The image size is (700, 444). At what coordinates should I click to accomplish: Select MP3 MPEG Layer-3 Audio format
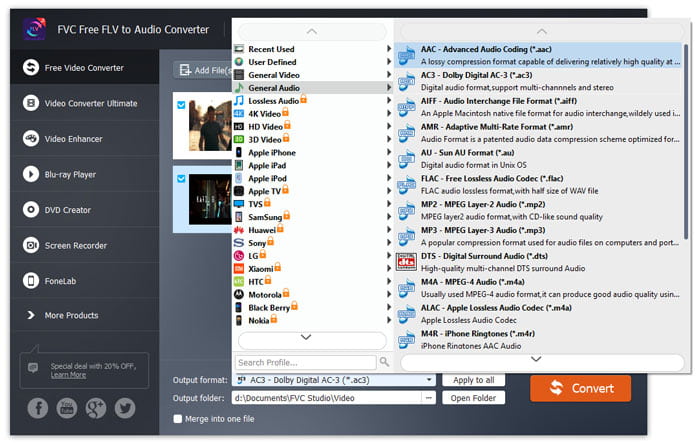coord(538,237)
